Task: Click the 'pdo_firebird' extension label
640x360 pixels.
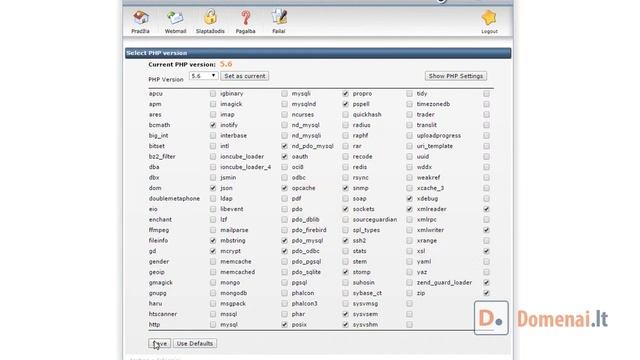Action: point(309,230)
